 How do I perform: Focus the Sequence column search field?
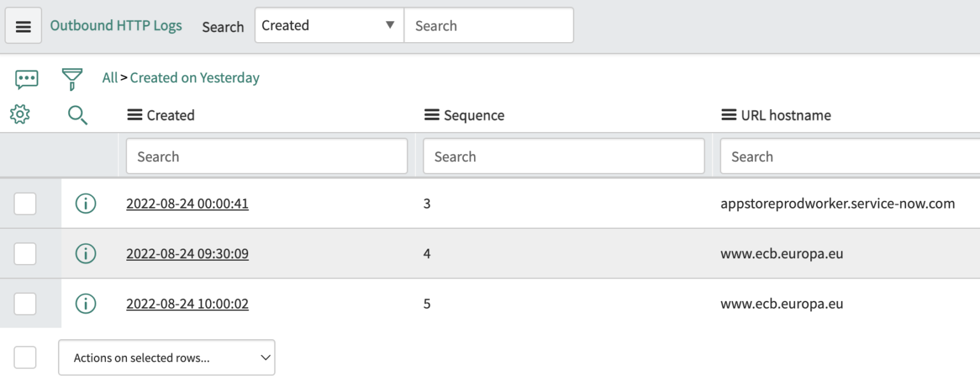pyautogui.click(x=564, y=157)
